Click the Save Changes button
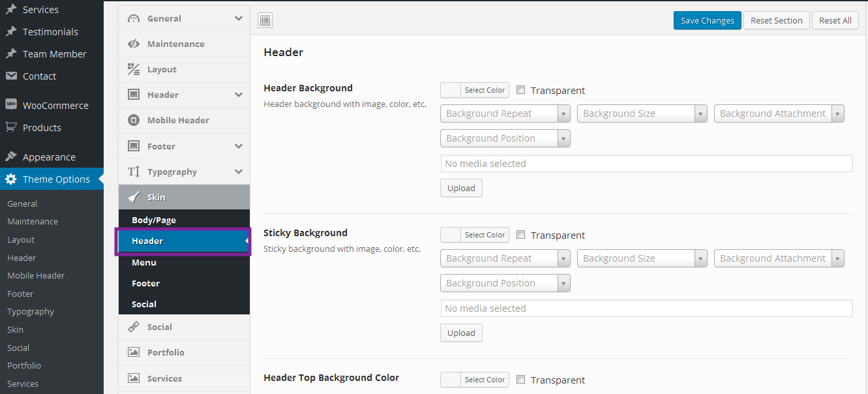Image resolution: width=868 pixels, height=394 pixels. (707, 21)
